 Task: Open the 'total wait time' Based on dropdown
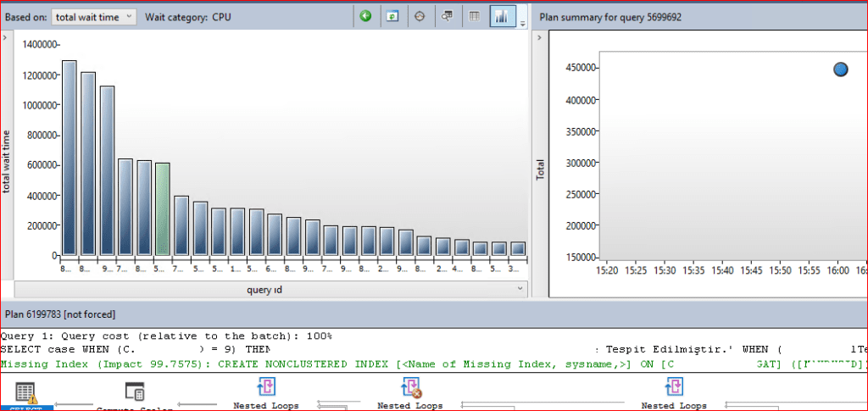coord(93,16)
